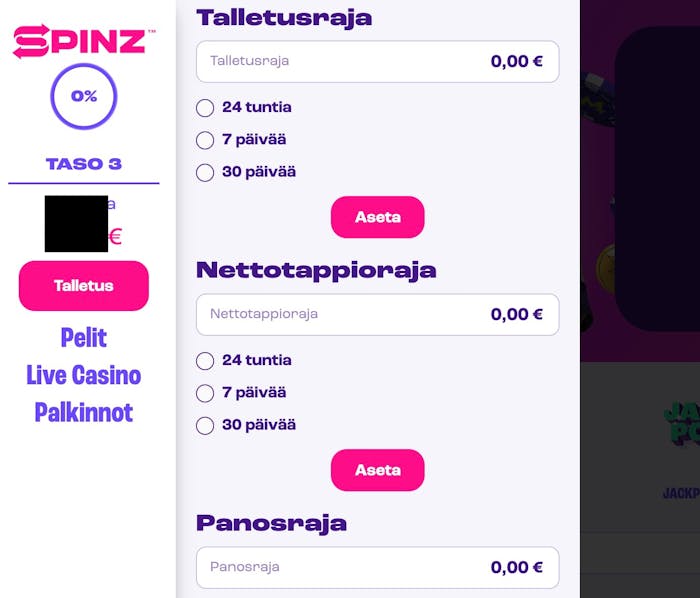700x598 pixels.
Task: Go to Live Casino
Action: point(84,375)
